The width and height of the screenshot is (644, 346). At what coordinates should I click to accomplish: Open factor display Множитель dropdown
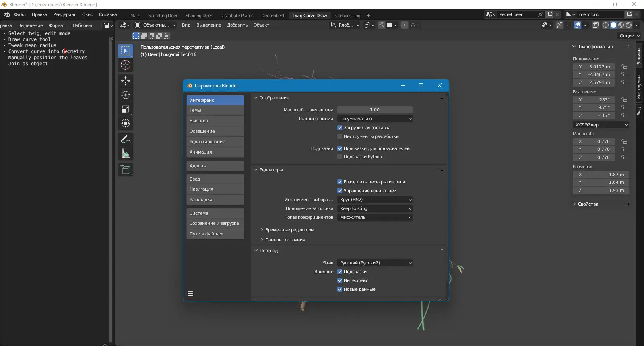click(375, 217)
